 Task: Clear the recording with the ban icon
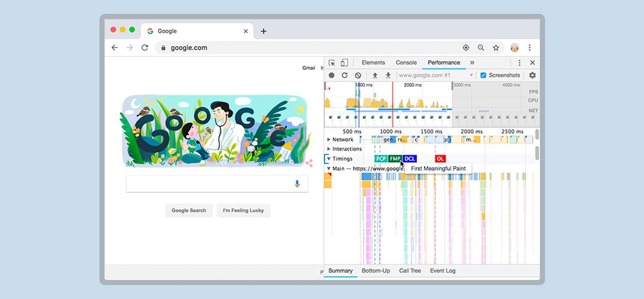(358, 75)
